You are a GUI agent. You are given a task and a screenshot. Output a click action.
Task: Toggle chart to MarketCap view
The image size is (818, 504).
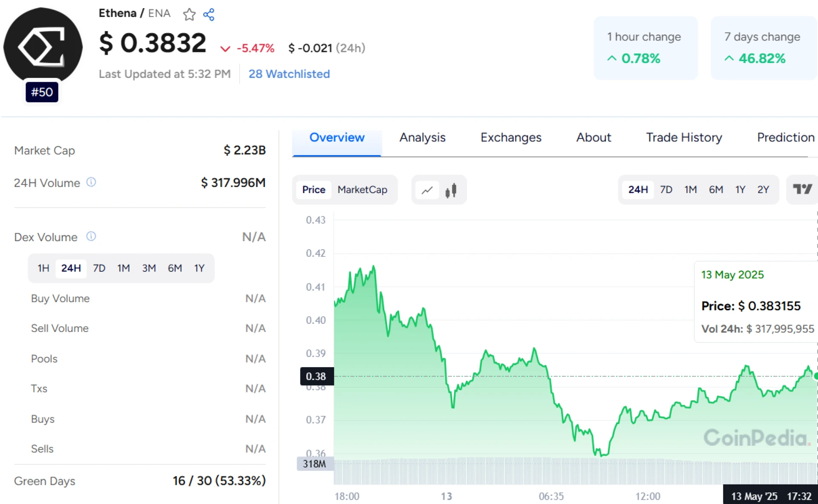point(362,190)
